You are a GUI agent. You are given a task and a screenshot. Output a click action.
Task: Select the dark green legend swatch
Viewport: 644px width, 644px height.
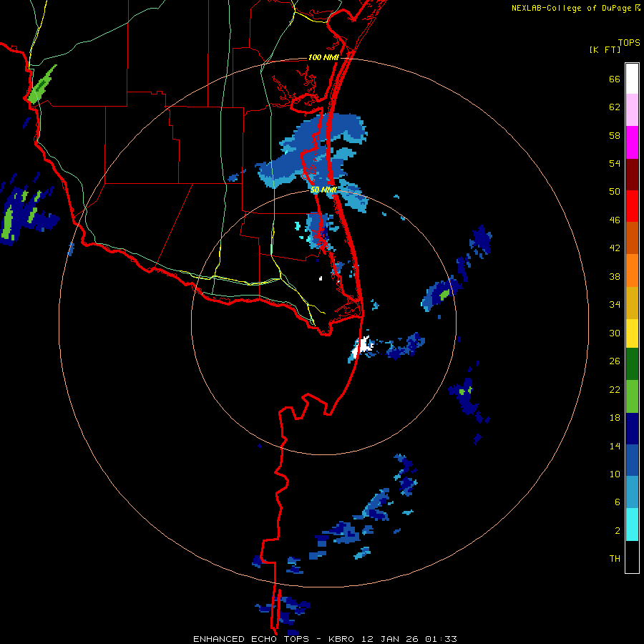click(x=632, y=364)
